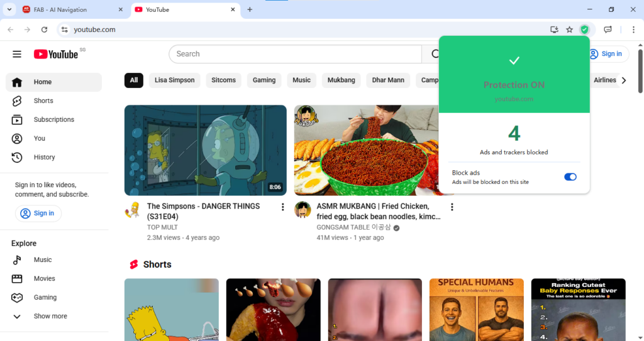Viewport: 644px width, 341px height.
Task: Click 'Ads and trackers blocked' text
Action: pos(514,152)
